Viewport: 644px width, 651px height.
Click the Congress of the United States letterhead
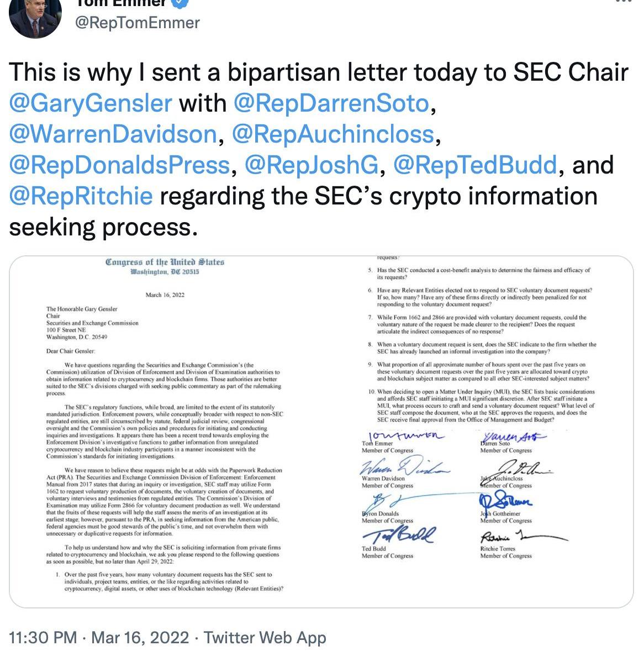[x=165, y=262]
